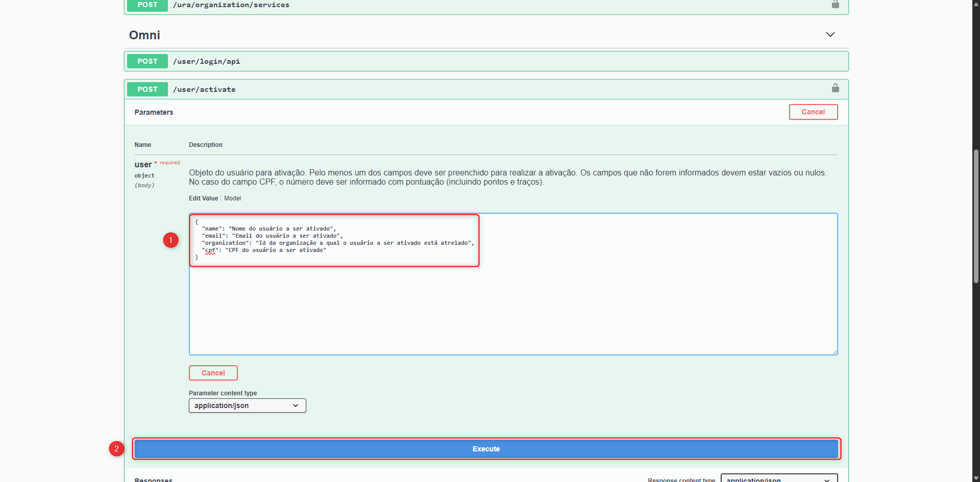980x482 pixels.
Task: Click the POST badge on /user/login/api
Action: pos(147,61)
